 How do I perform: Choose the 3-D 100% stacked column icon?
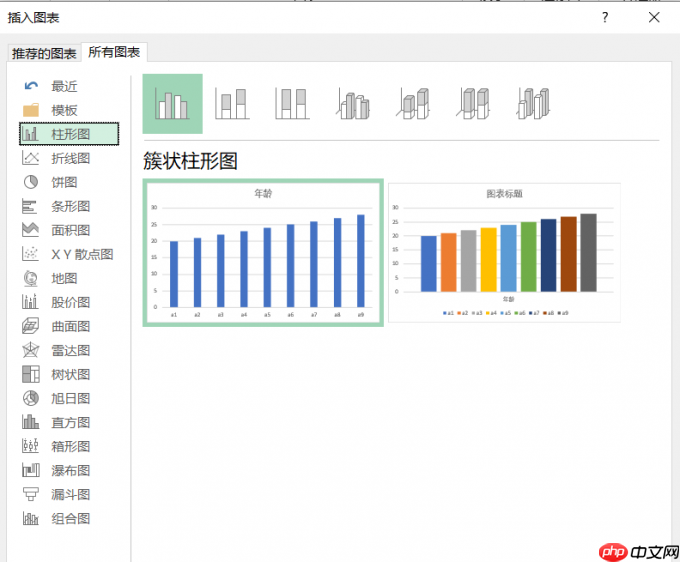[474, 104]
